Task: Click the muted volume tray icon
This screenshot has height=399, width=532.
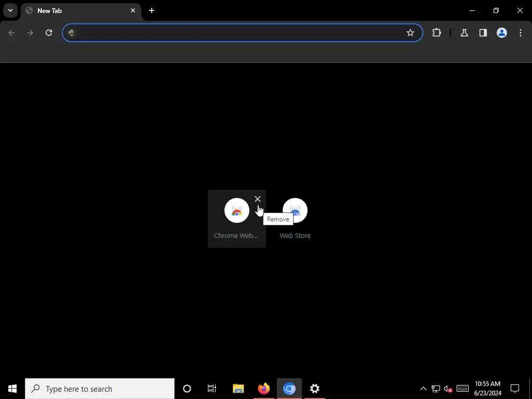Action: (448, 389)
